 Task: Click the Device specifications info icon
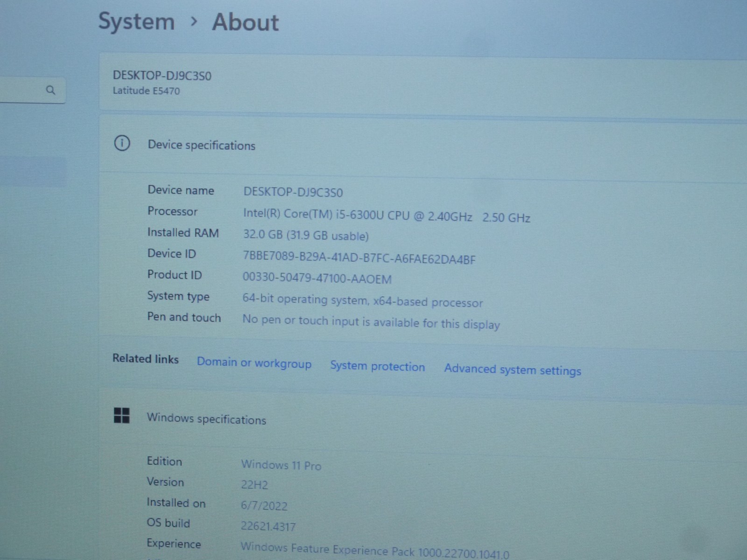coord(122,143)
